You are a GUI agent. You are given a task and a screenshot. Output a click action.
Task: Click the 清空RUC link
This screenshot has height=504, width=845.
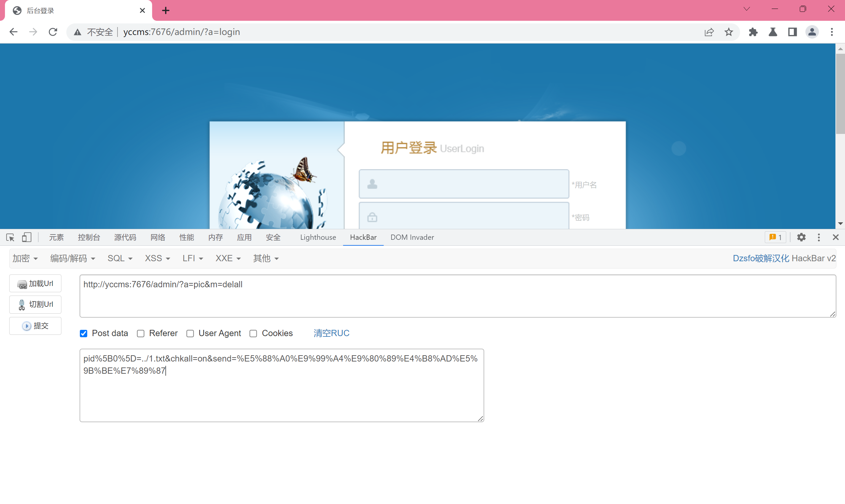(x=331, y=333)
